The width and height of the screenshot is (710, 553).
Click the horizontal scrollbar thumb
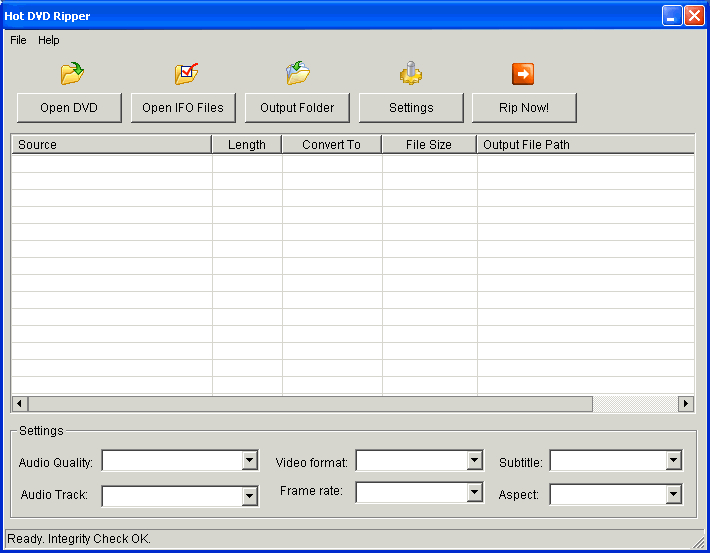point(310,404)
